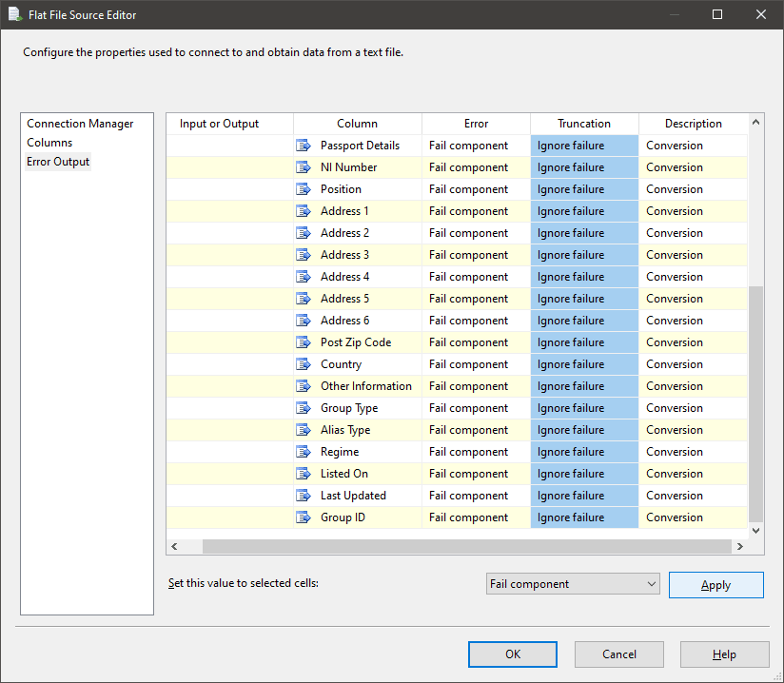
Task: Open the Connection Manager page
Action: coord(80,124)
